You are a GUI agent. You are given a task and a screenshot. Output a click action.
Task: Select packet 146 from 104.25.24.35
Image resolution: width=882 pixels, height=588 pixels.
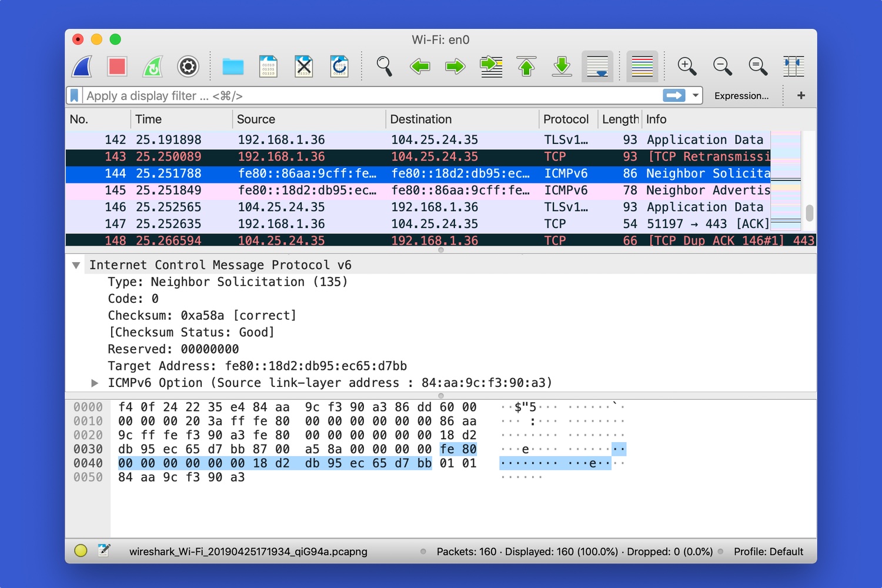click(x=418, y=208)
